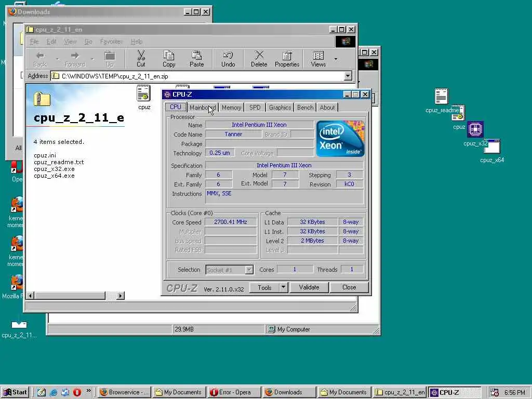This screenshot has width=532, height=399.
Task: Click the left pane scroll left arrow
Action: coord(31,296)
